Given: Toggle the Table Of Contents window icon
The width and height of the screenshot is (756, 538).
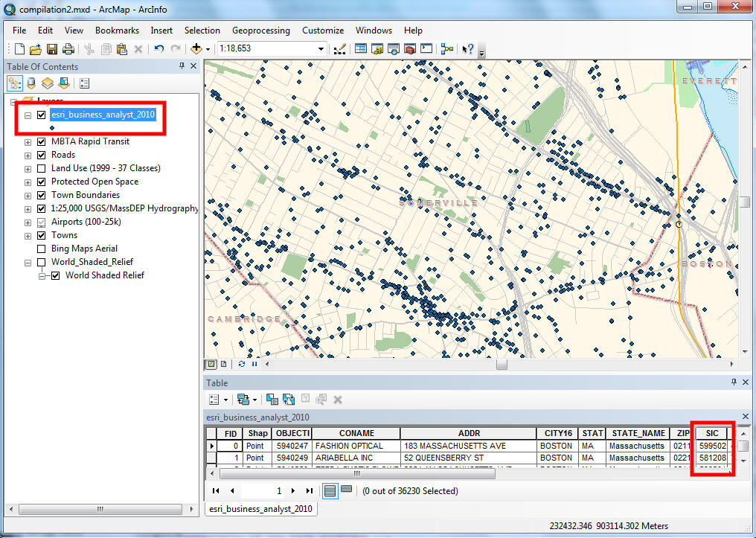Looking at the screenshot, I should coord(361,48).
